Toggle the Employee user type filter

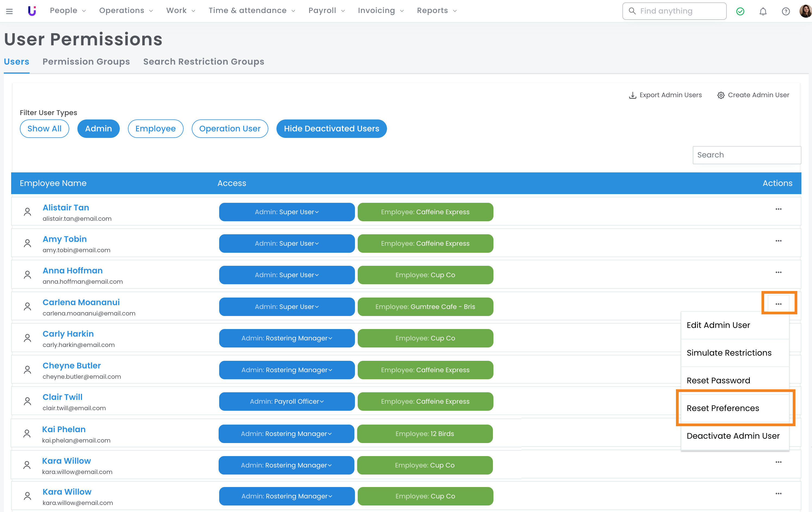pos(155,128)
